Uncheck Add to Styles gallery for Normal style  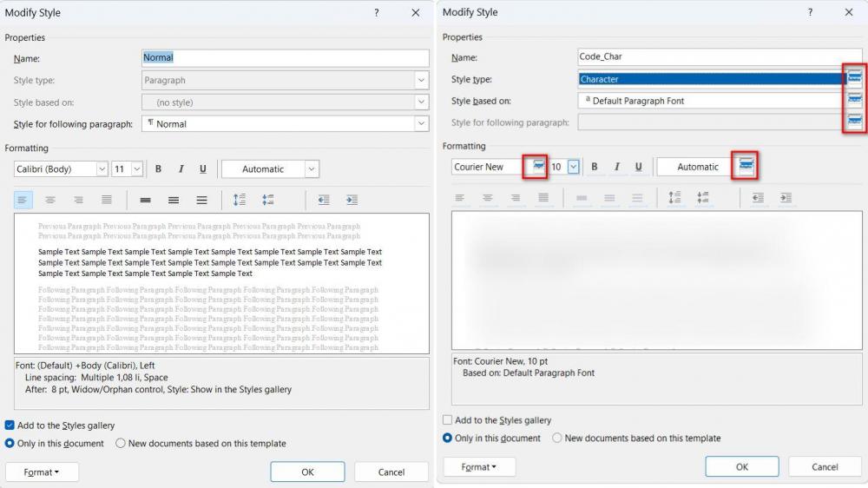(10, 425)
